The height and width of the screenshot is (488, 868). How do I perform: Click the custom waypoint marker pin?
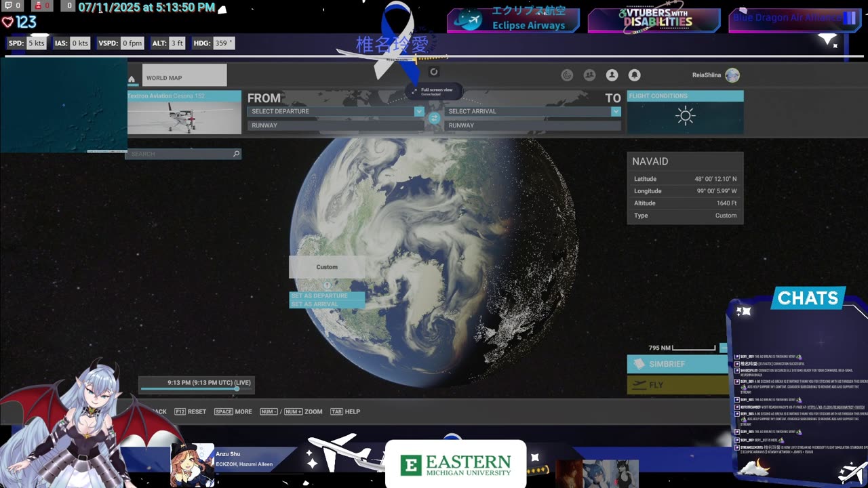327,285
